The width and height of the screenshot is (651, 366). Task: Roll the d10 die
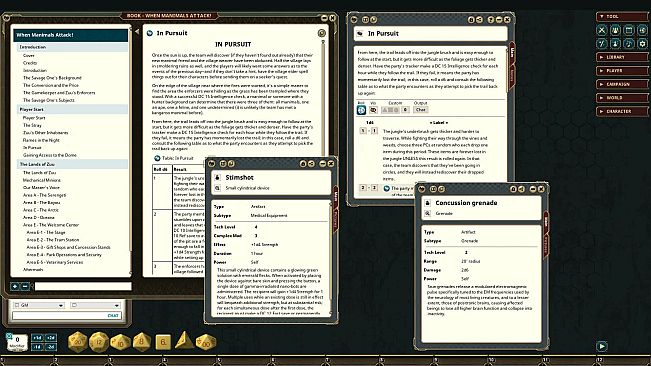(120, 342)
